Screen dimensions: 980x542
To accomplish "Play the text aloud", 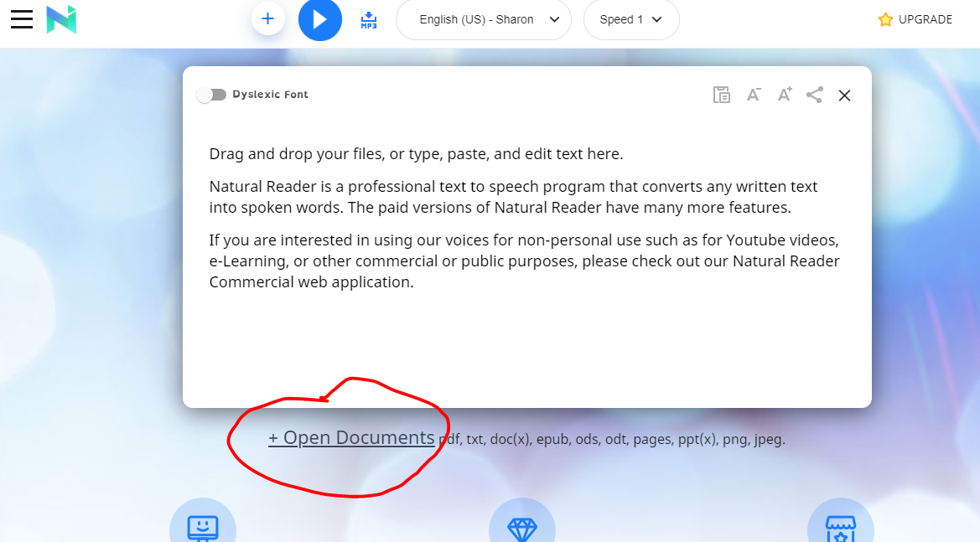I will (x=320, y=19).
